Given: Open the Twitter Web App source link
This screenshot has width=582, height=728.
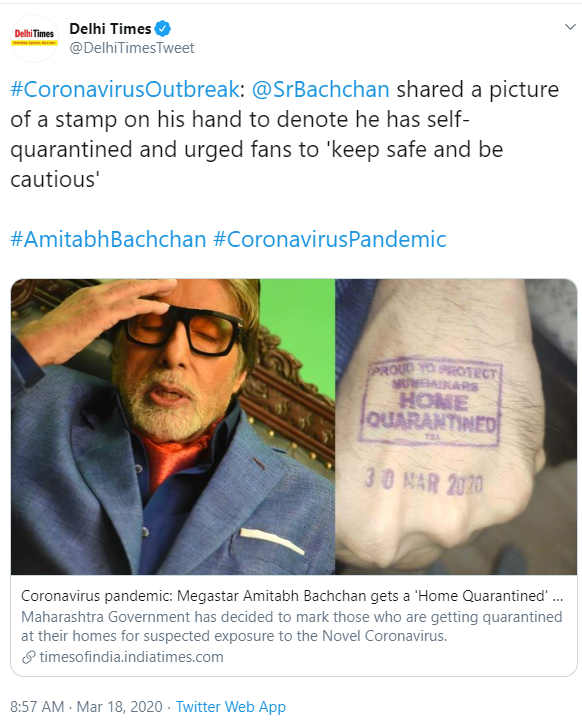Looking at the screenshot, I should 231,707.
